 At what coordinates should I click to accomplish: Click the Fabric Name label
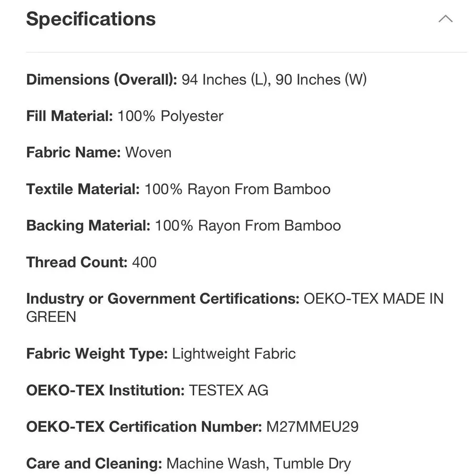click(73, 152)
